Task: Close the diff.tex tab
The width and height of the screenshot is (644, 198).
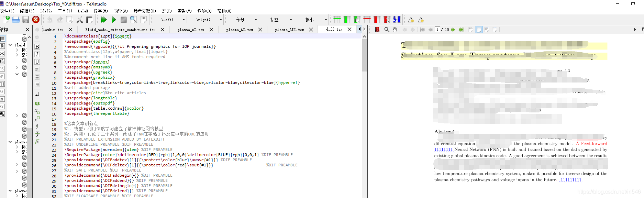Action: [x=349, y=30]
